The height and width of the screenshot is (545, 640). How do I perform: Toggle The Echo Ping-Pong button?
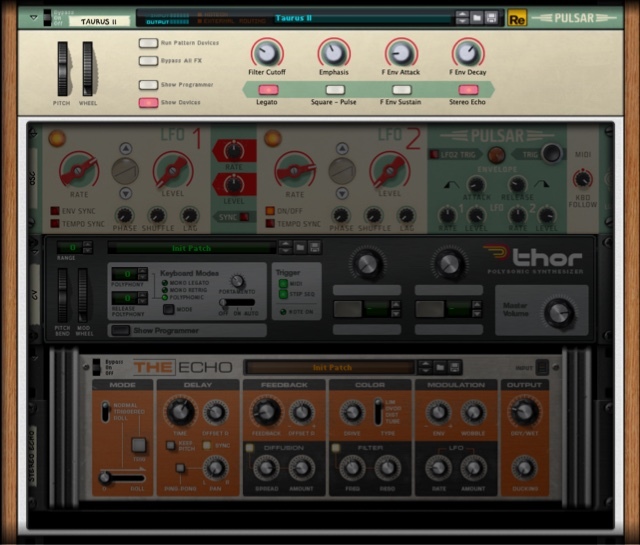point(180,468)
